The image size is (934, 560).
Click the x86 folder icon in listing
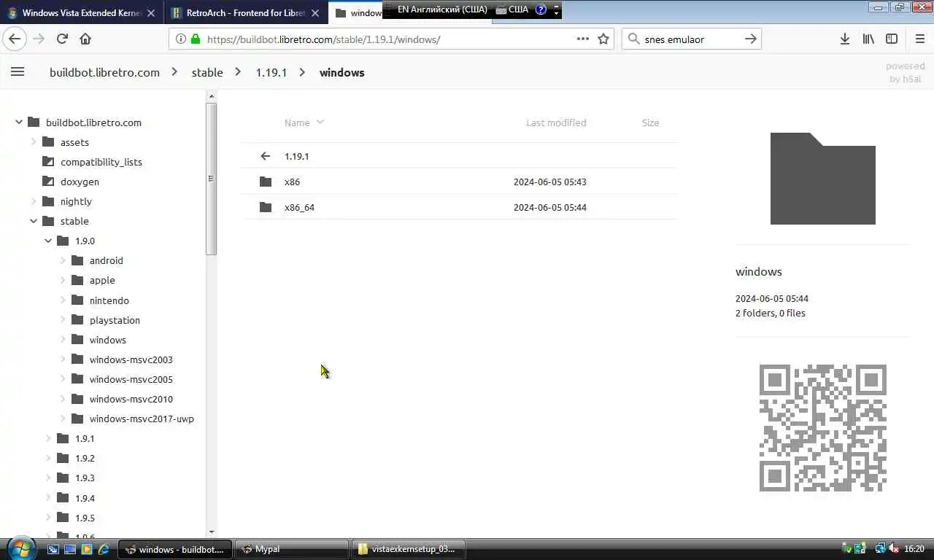click(266, 182)
